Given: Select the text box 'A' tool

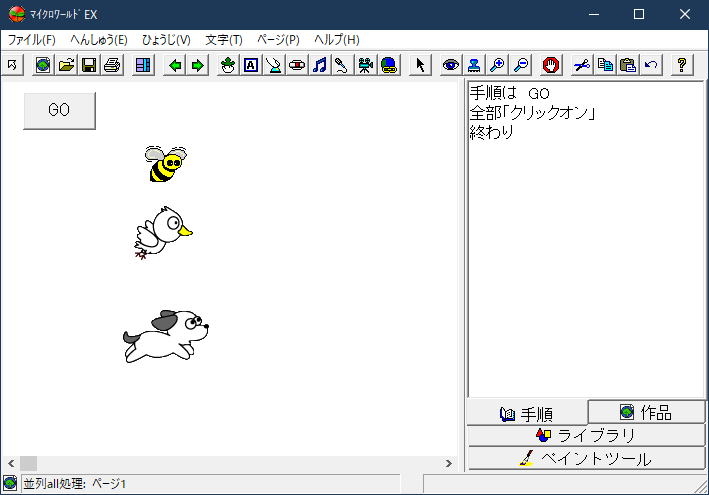Looking at the screenshot, I should [x=251, y=65].
